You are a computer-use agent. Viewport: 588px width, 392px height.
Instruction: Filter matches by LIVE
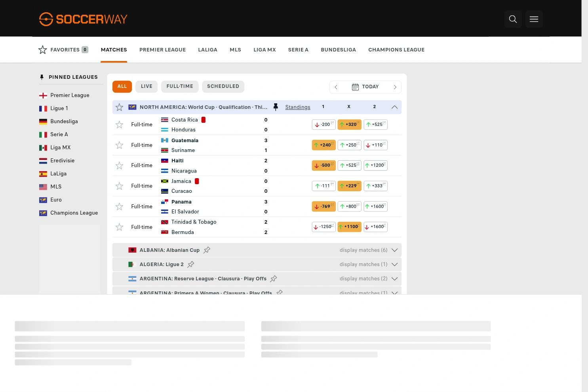(x=147, y=86)
